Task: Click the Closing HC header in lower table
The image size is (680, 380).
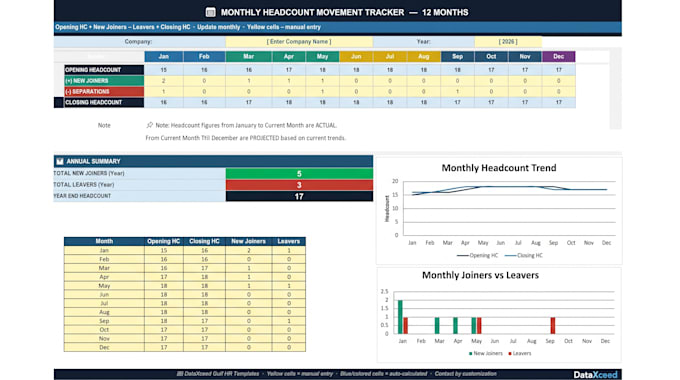Action: pos(204,241)
